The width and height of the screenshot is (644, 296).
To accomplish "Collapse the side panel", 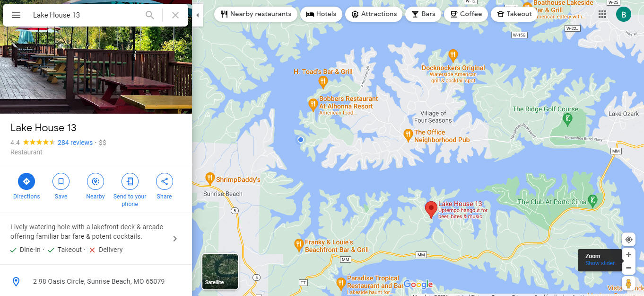I will 198,15.
